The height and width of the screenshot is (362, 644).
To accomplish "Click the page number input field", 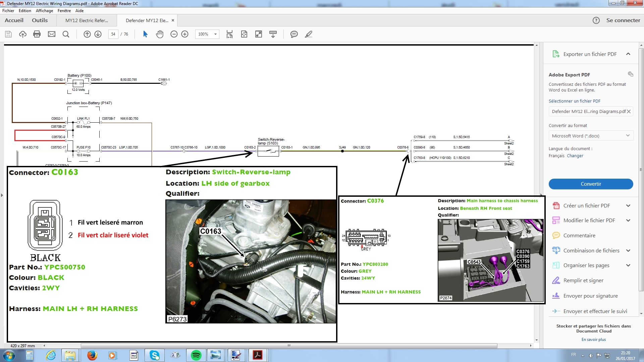I will (x=113, y=34).
